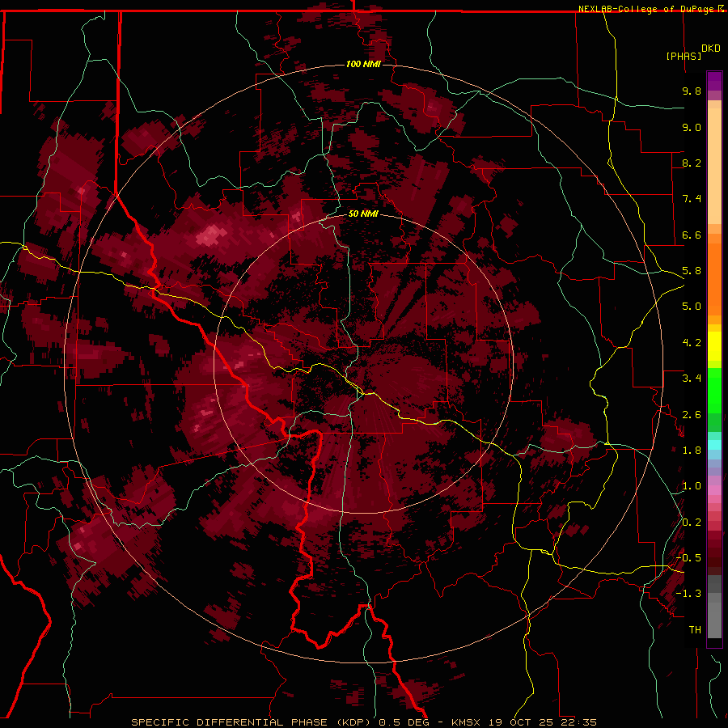728x728 pixels.
Task: Click the 7.4 value on the color scale
Action: [692, 199]
